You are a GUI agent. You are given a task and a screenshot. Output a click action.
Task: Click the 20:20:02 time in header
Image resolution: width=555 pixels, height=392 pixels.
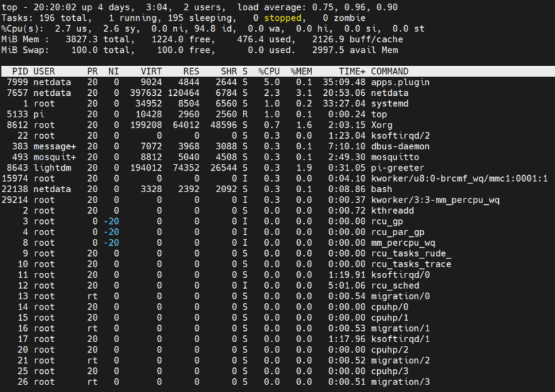(55, 7)
